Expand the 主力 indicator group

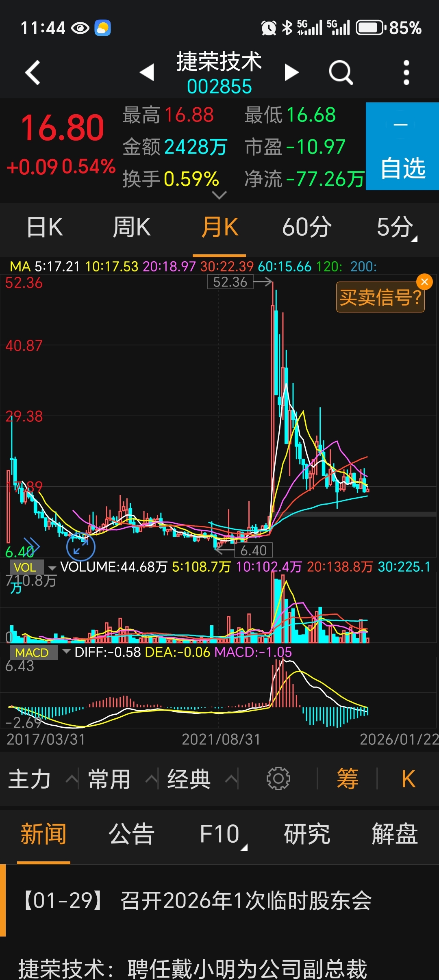tap(43, 779)
